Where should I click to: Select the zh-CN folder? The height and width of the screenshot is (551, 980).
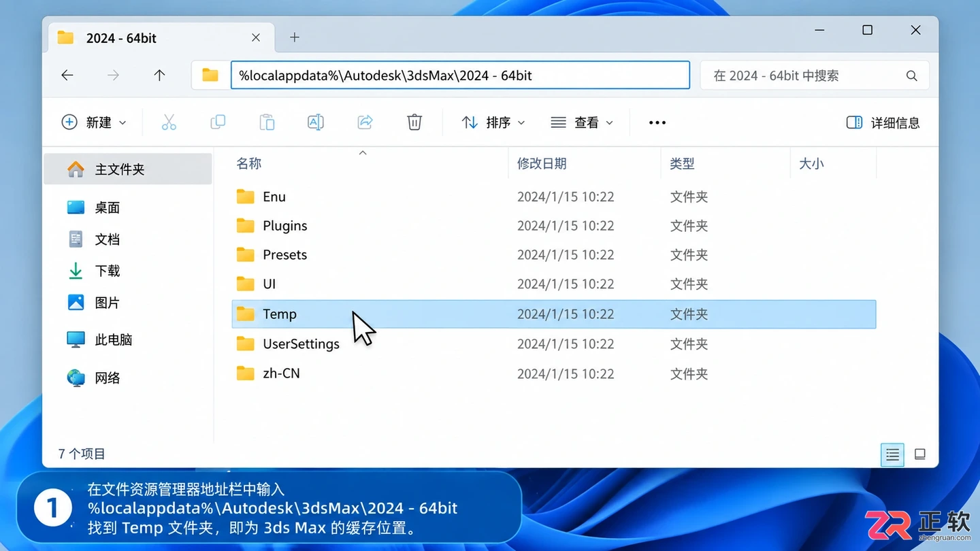point(554,373)
